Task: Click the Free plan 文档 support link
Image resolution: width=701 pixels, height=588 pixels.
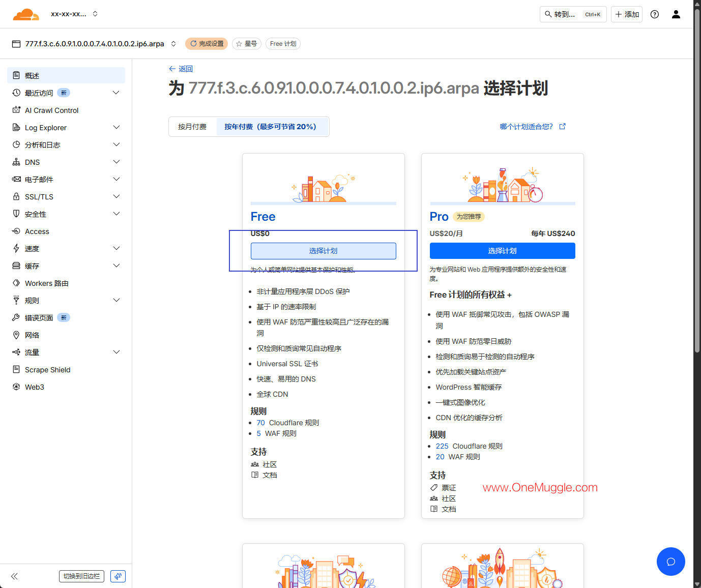Action: (270, 475)
